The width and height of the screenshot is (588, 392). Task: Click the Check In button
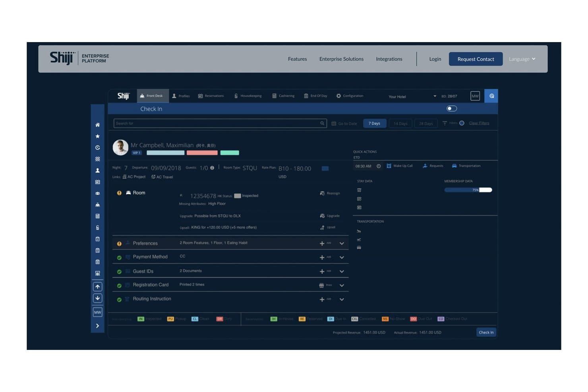[486, 332]
